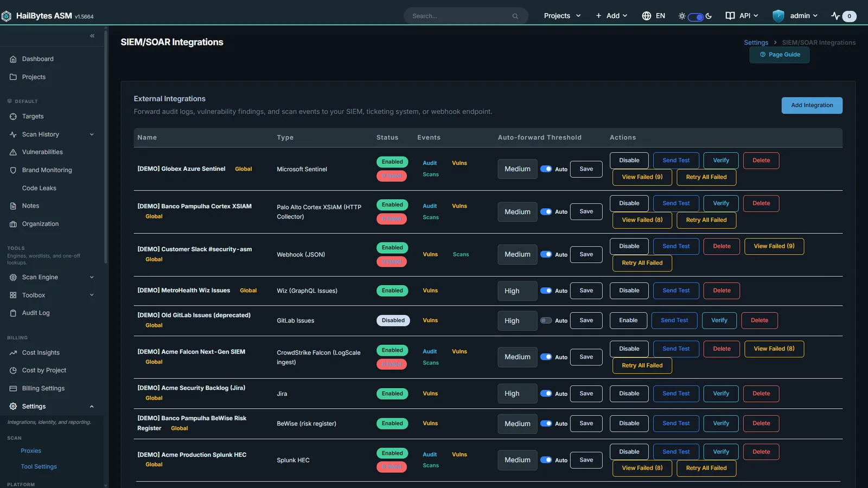Toggle Auto for Globex Azure Sentinel
868x488 pixels.
pos(546,169)
